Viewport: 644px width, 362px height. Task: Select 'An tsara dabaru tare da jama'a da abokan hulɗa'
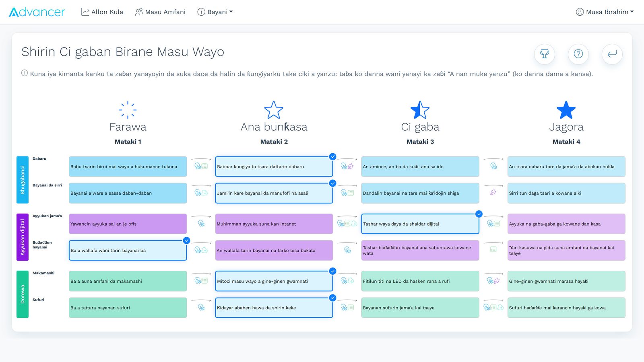point(566,167)
